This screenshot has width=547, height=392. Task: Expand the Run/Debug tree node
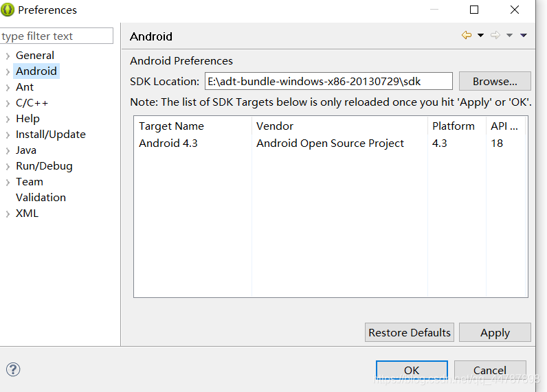[x=8, y=167]
